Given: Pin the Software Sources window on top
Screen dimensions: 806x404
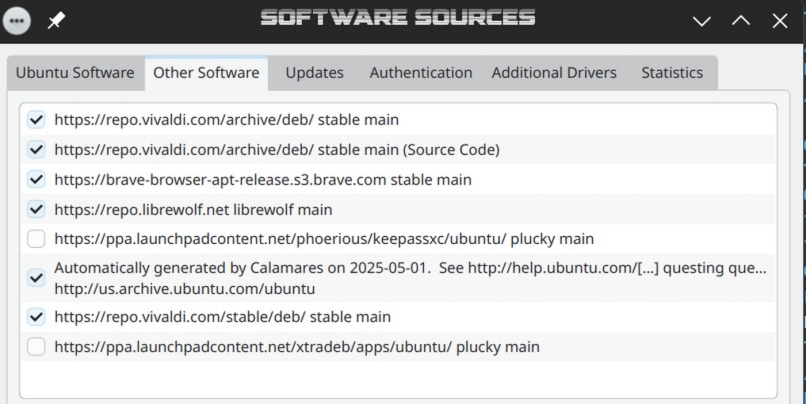Looking at the screenshot, I should click(56, 21).
